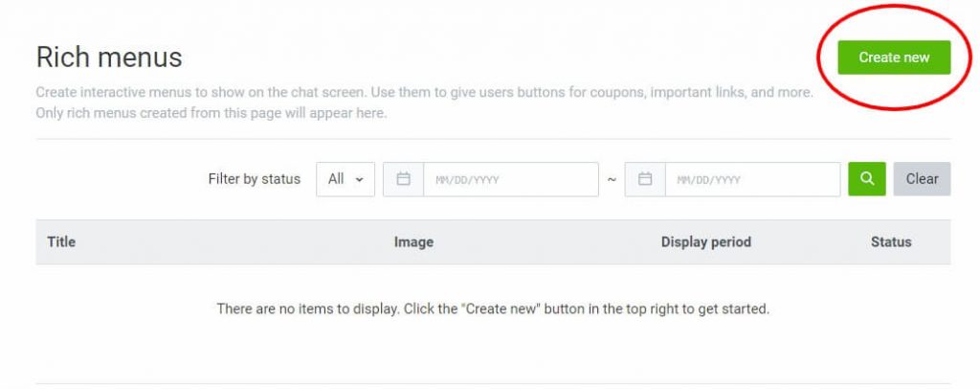Select the Title column header
The height and width of the screenshot is (389, 980).
[x=61, y=242]
